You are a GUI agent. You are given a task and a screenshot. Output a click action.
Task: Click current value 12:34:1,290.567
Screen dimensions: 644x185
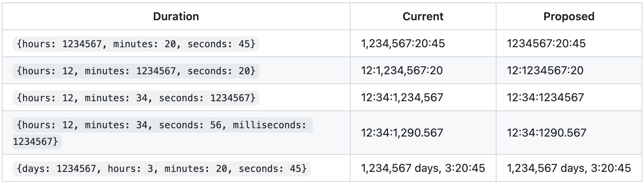point(402,133)
